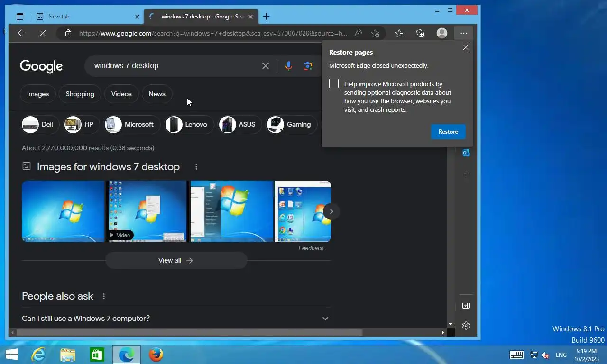Select the windows 7 desktop Google Search tab

(x=201, y=17)
